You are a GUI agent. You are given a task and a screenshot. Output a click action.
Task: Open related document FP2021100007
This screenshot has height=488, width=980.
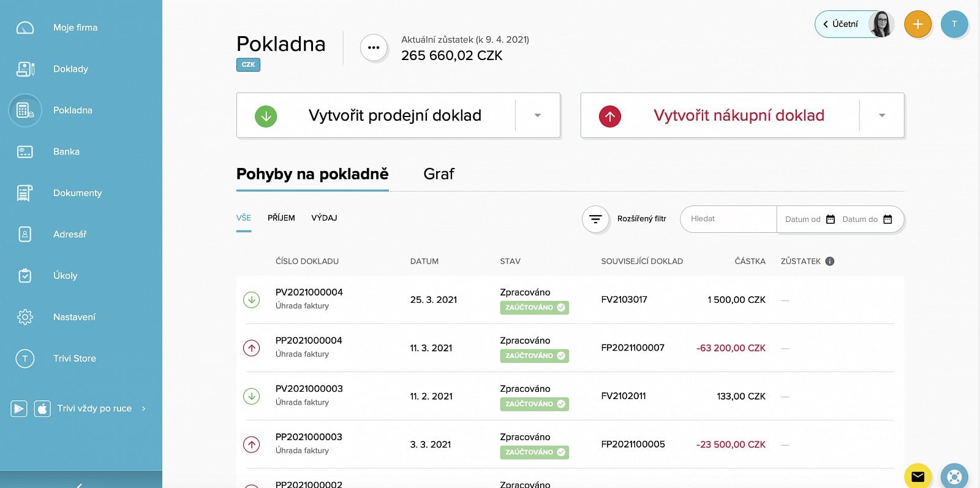[633, 348]
